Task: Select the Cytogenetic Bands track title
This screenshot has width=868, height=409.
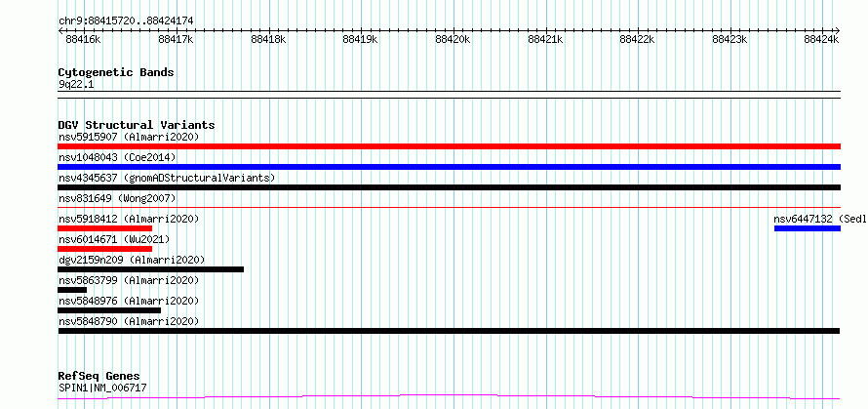Action: (116, 72)
